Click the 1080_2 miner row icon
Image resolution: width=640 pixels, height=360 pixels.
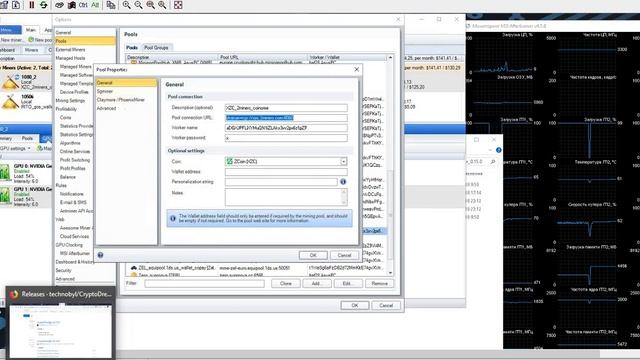[x=10, y=83]
